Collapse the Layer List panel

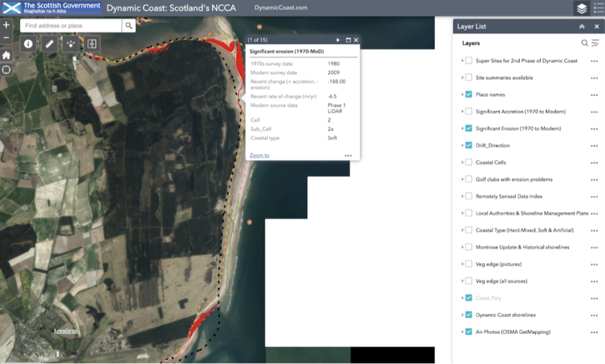(x=582, y=27)
